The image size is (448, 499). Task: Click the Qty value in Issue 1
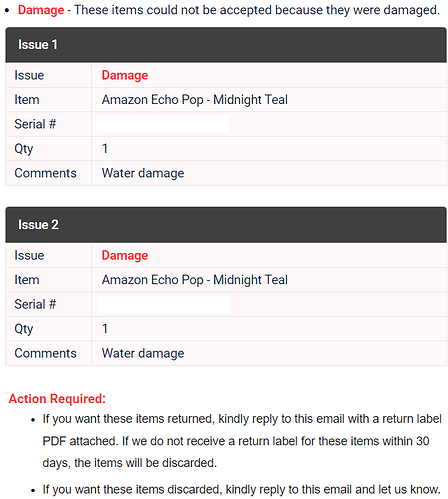[105, 149]
